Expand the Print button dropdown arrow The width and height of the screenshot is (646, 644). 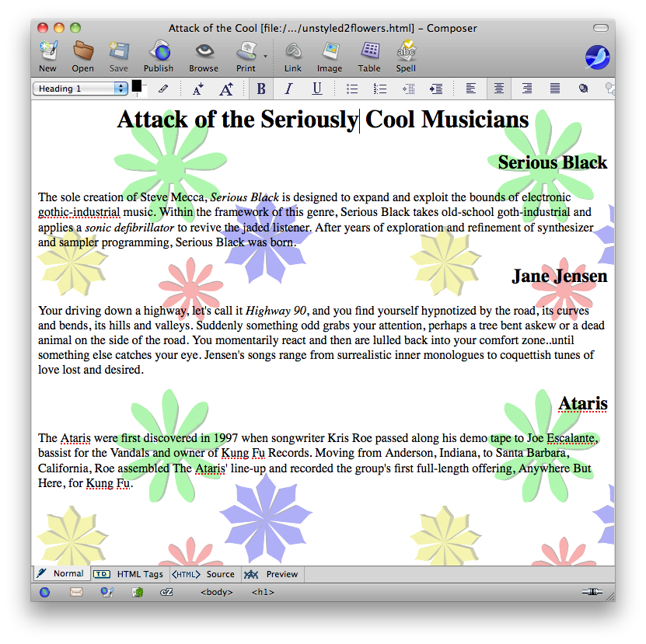click(265, 56)
